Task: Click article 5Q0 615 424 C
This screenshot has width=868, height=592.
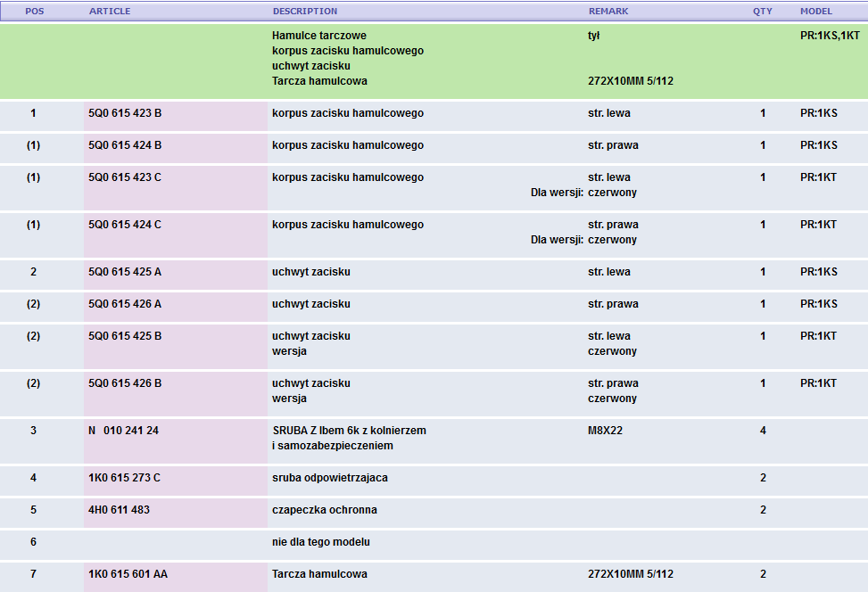Action: tap(125, 225)
